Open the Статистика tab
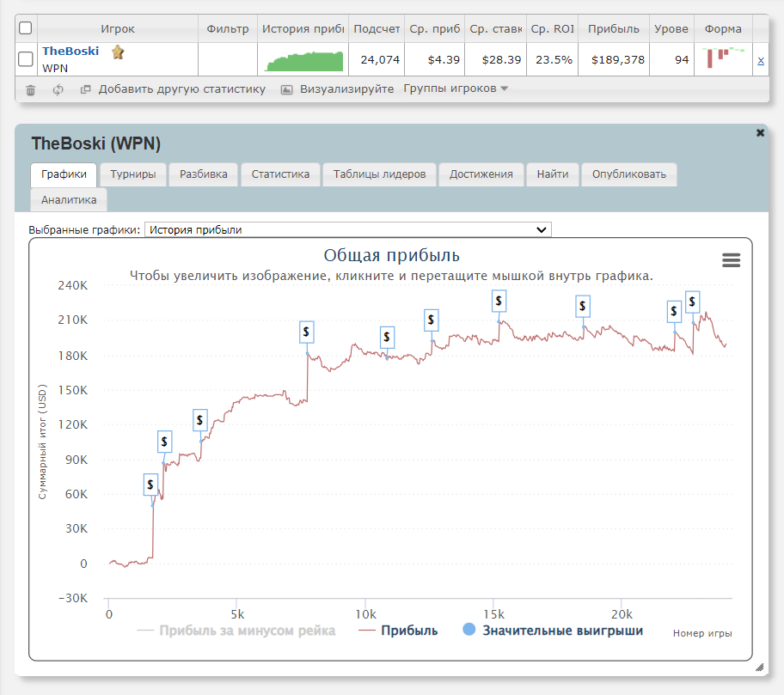The image size is (784, 695). coord(280,174)
